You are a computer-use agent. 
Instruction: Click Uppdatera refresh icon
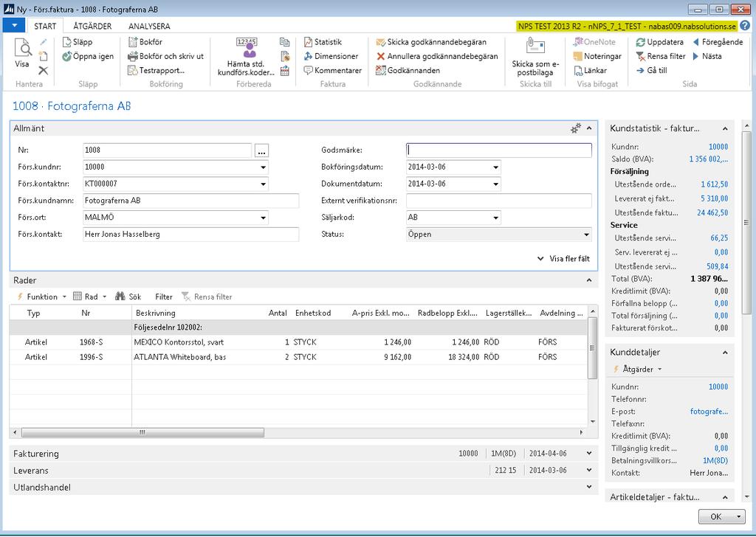pyautogui.click(x=641, y=42)
